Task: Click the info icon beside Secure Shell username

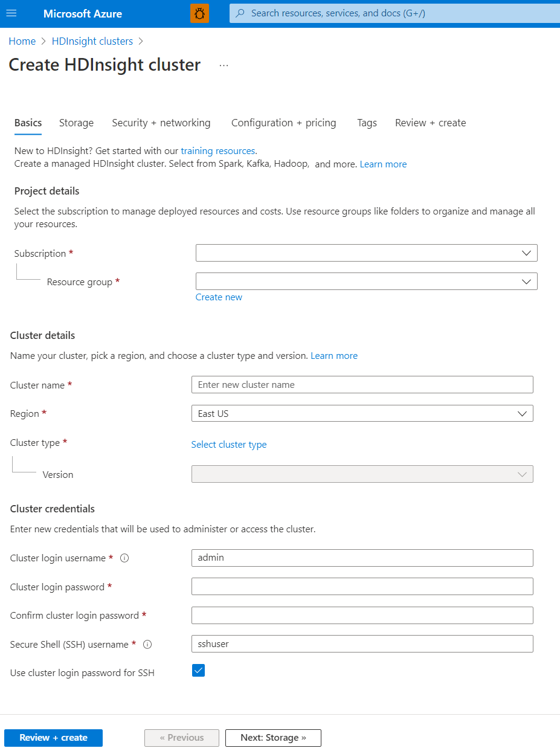Action: (147, 644)
